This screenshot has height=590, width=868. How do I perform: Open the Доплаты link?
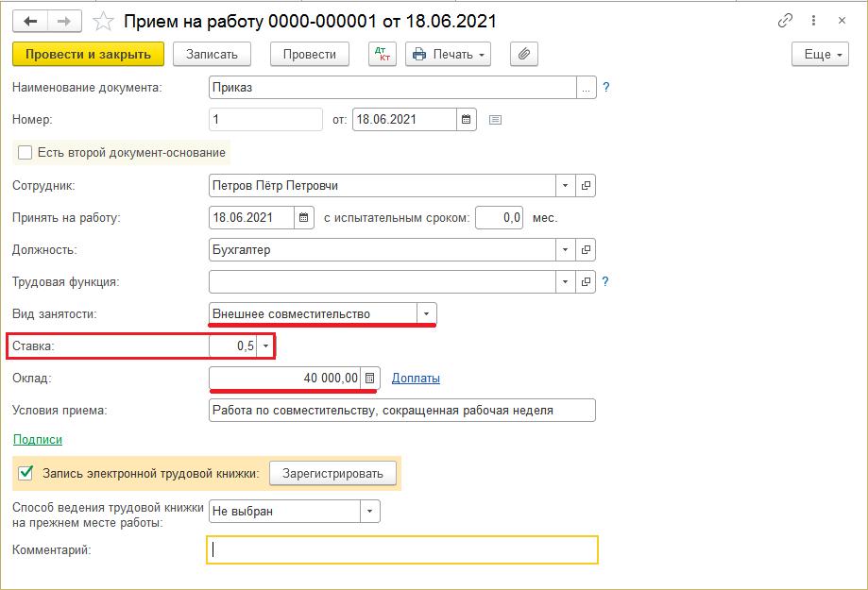click(x=416, y=379)
